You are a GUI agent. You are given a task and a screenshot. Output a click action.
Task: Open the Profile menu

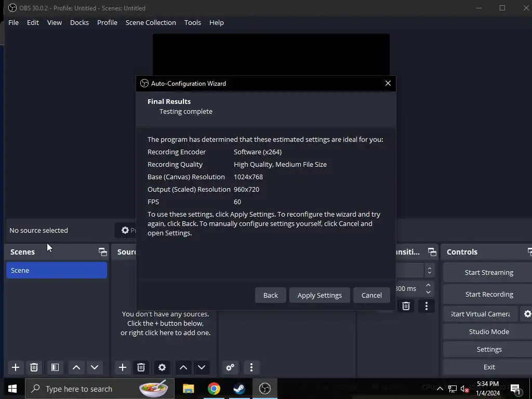point(107,22)
